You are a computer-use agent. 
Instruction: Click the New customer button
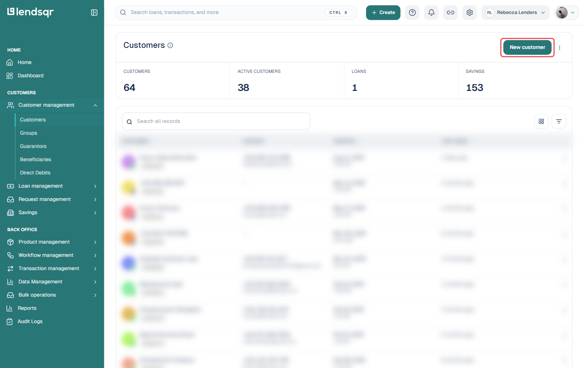coord(527,47)
